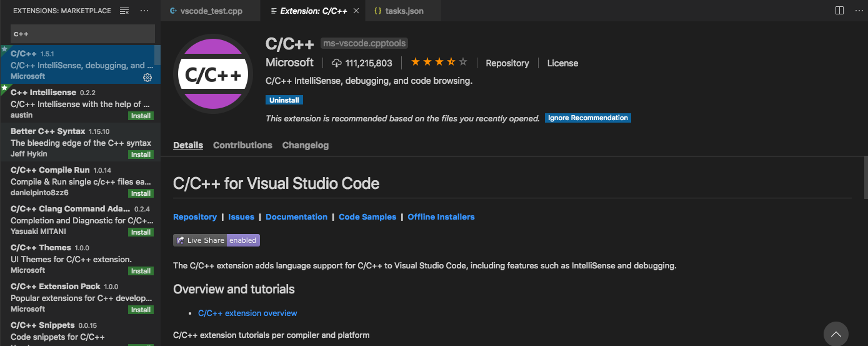
Task: Click Ignore Recommendation button
Action: click(588, 118)
